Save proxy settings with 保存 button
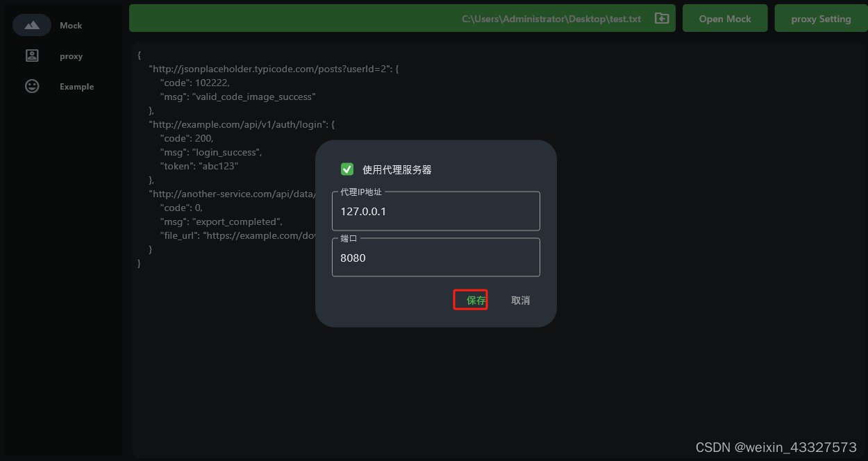The image size is (868, 461). [476, 300]
